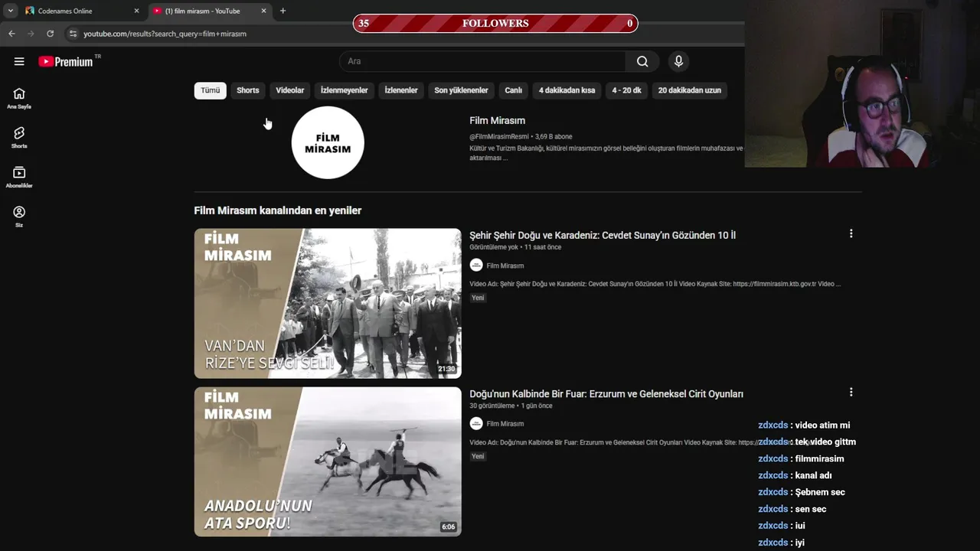
Task: Close the Codenames Online tab
Action: click(136, 11)
